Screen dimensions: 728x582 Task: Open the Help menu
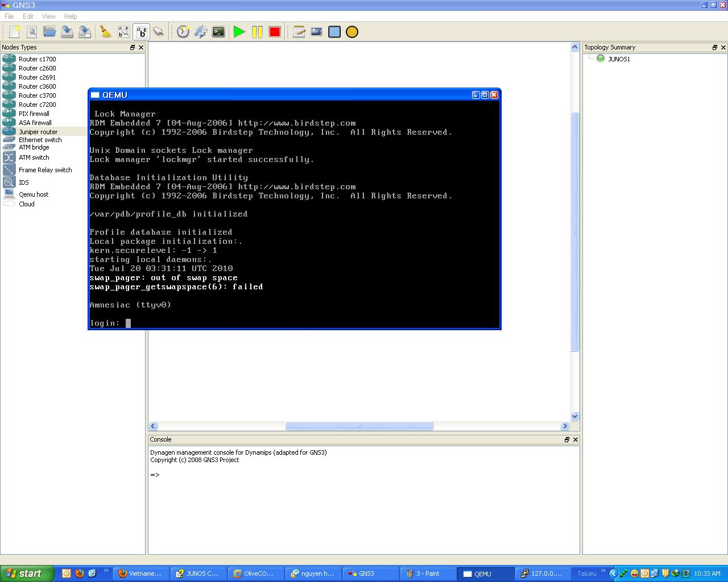point(71,16)
